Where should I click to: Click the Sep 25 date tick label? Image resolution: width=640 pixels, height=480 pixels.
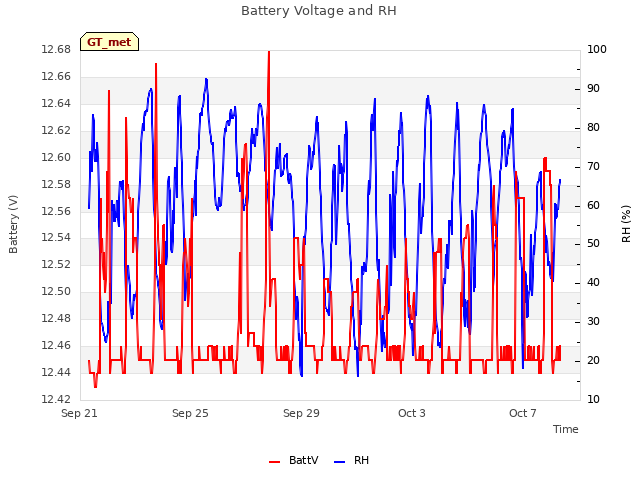coord(190,413)
